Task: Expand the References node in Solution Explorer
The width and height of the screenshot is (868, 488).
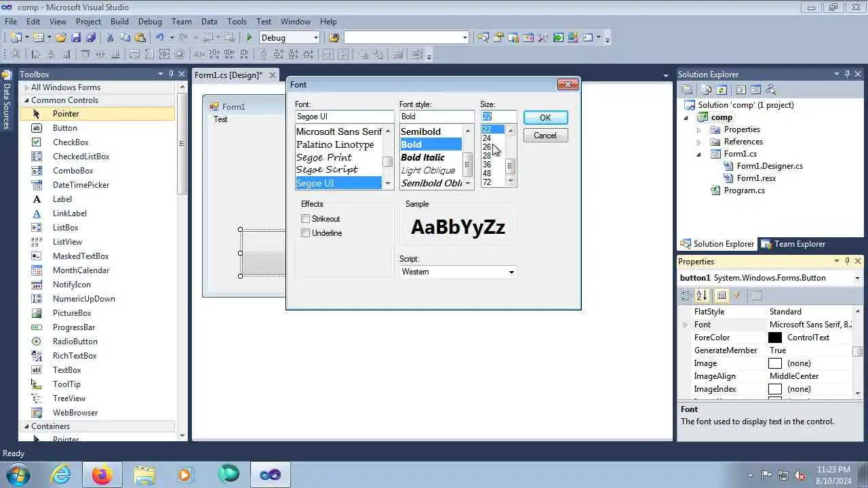Action: pyautogui.click(x=699, y=142)
